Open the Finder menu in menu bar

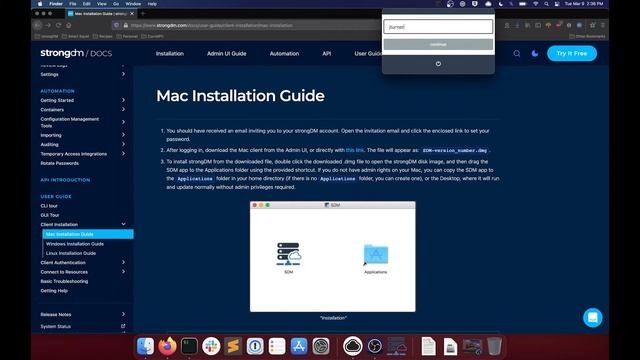pos(56,4)
